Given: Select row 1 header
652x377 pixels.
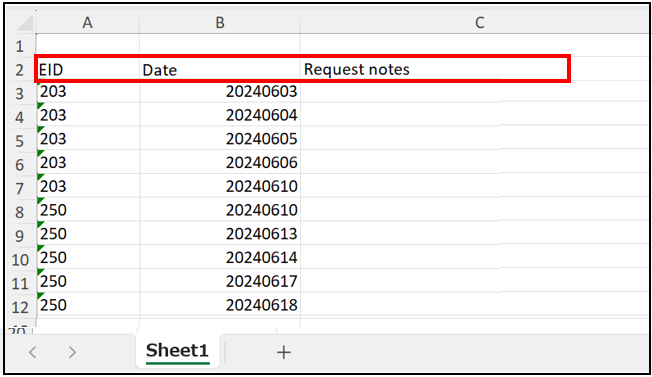Looking at the screenshot, I should [x=20, y=46].
